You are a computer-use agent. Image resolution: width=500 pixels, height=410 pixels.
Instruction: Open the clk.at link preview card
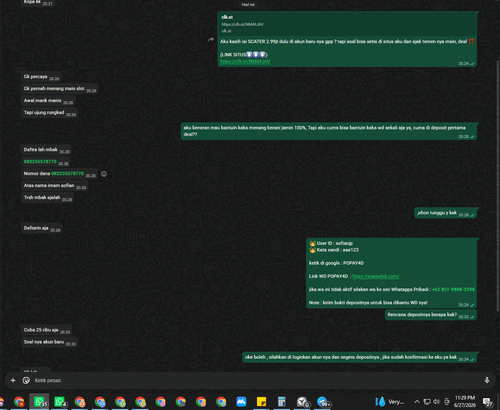pos(347,24)
